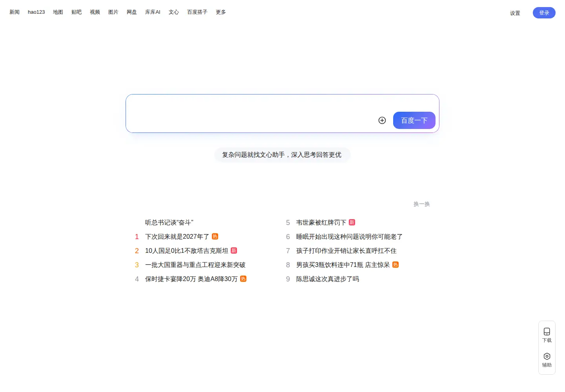Select 百度搭子 in the top bar
Screen dimensions: 565x392
(197, 12)
